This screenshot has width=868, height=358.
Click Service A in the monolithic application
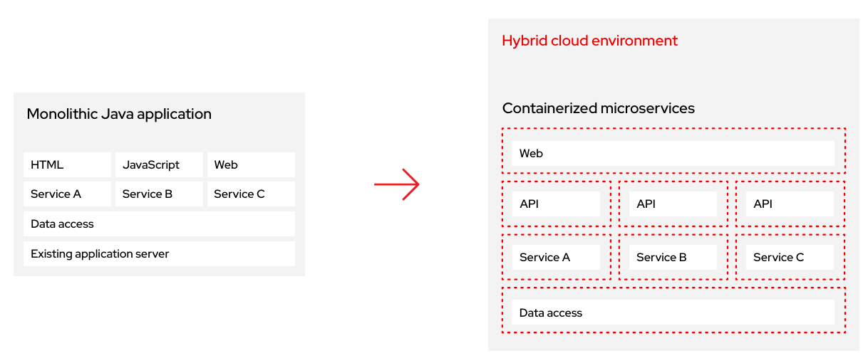click(x=67, y=194)
